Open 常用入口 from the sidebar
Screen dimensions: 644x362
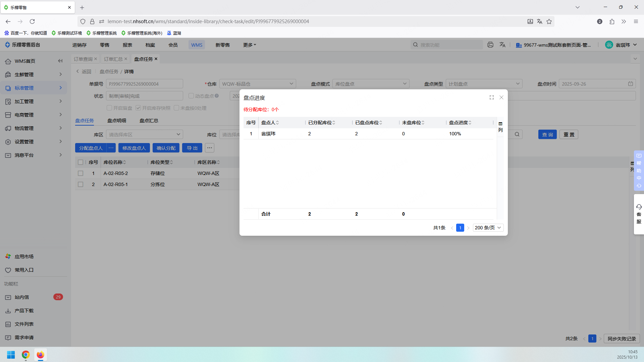pyautogui.click(x=24, y=270)
